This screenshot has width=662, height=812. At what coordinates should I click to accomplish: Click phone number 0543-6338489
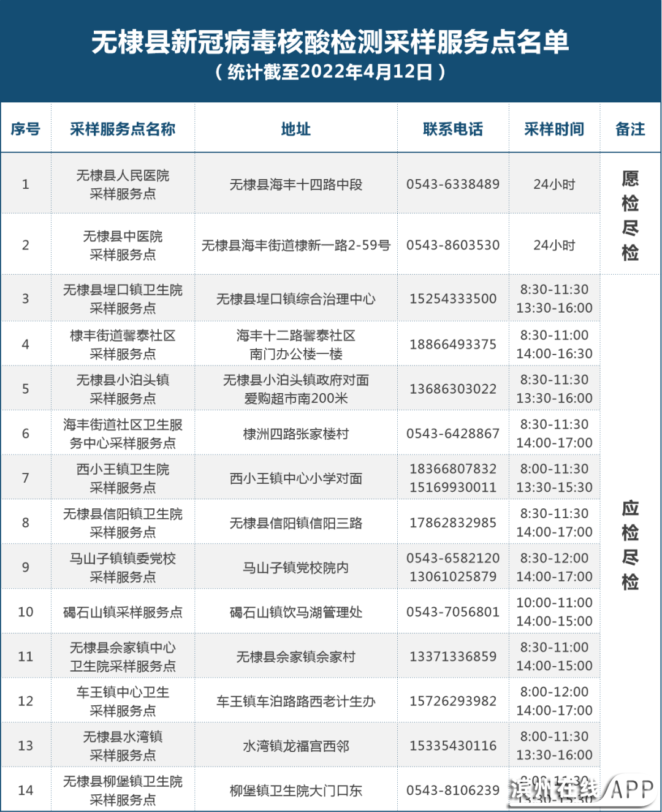pyautogui.click(x=452, y=184)
